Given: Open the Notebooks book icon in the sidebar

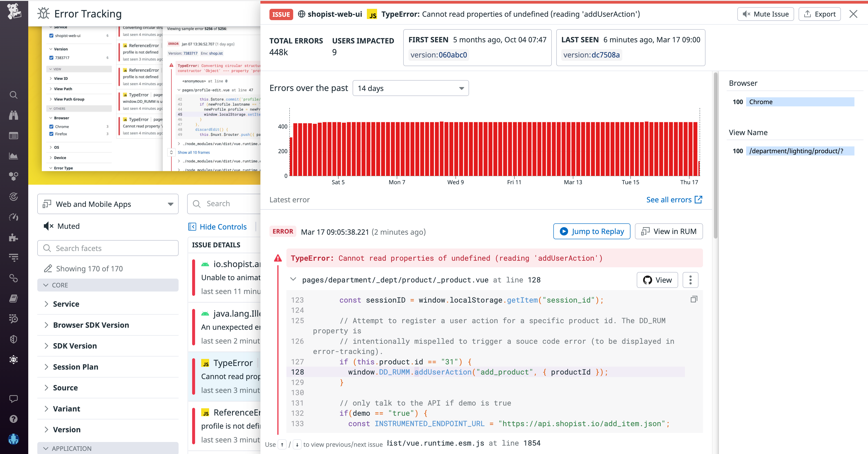Looking at the screenshot, I should 14,299.
